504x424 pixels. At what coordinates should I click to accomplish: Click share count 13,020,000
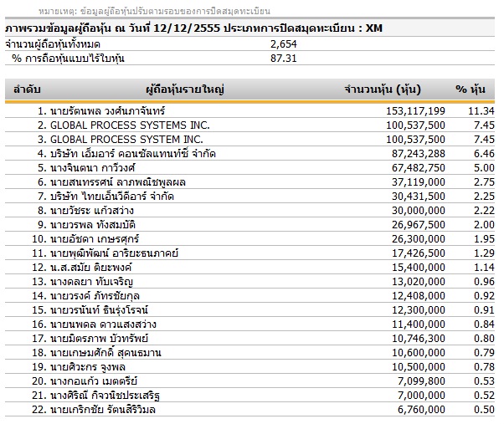tap(418, 282)
